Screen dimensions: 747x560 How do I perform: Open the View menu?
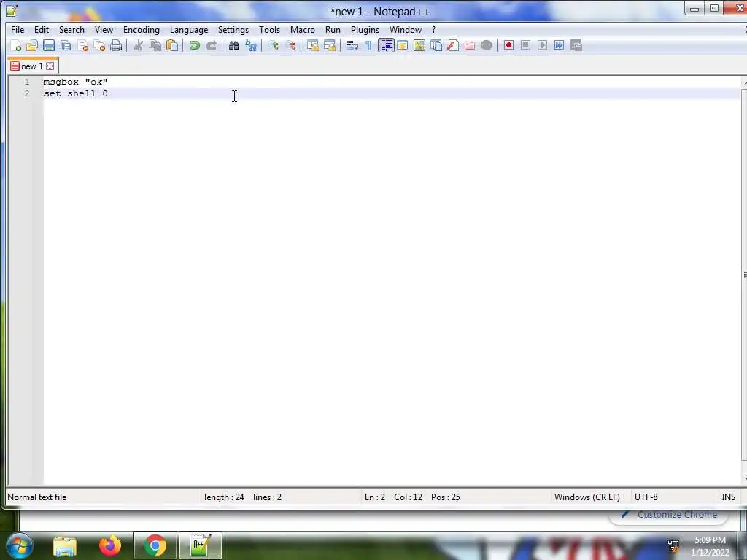coord(104,29)
